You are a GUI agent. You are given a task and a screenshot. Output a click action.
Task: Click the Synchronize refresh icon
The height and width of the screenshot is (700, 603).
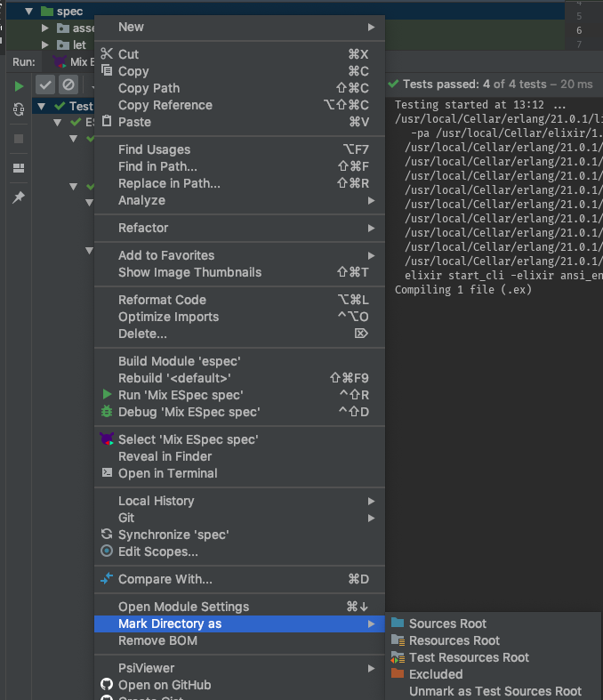coord(107,534)
